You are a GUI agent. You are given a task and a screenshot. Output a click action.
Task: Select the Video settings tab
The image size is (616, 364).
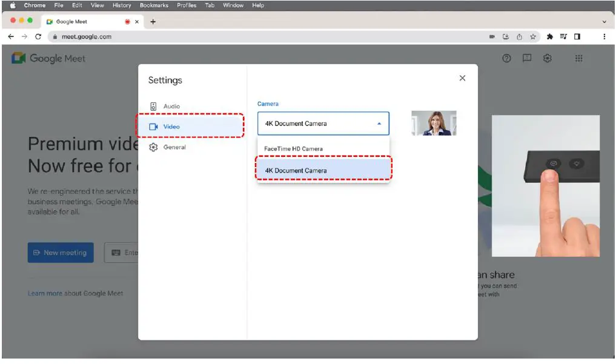tap(190, 126)
